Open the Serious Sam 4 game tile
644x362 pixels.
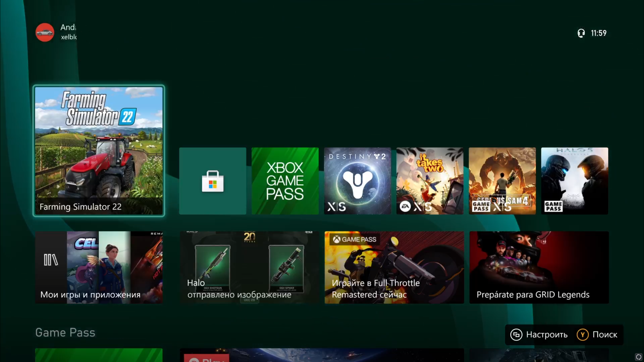pyautogui.click(x=502, y=181)
